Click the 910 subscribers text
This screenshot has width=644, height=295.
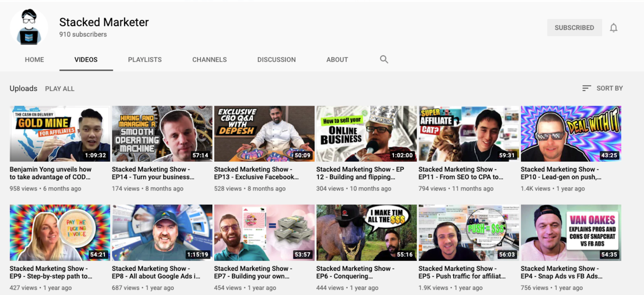(83, 35)
